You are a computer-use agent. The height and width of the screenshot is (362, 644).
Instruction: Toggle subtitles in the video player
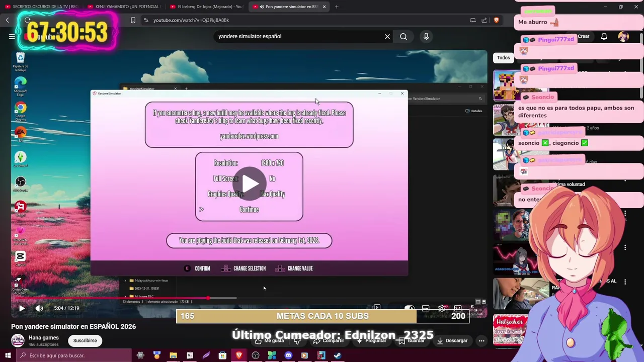coord(426,308)
